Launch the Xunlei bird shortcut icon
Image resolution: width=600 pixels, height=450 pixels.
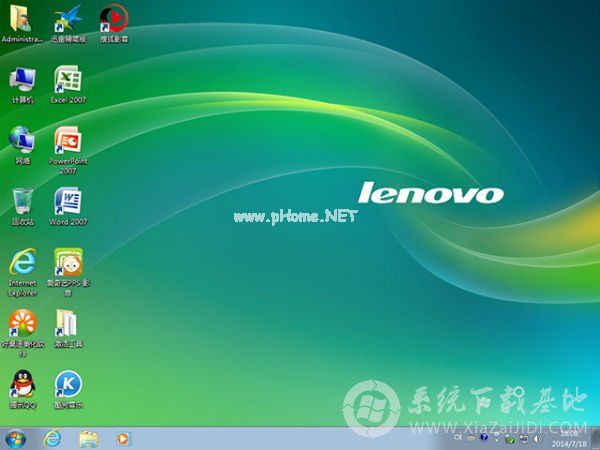tap(68, 24)
